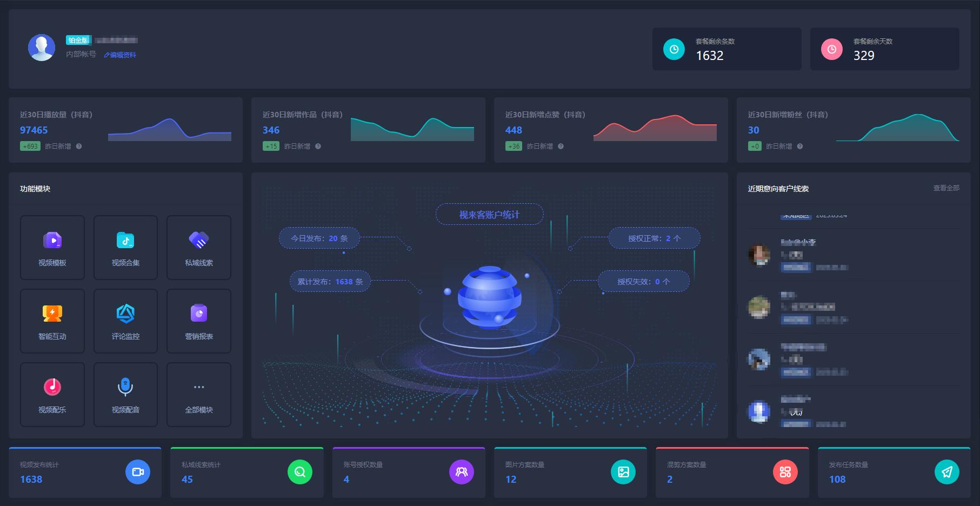Open the 视频合集 module icon
980x506 pixels.
125,241
